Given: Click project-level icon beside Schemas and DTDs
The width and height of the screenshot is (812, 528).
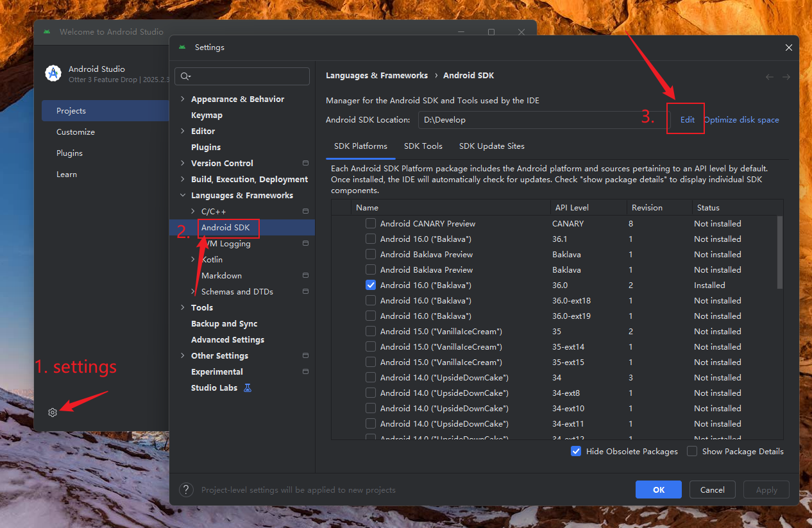Looking at the screenshot, I should 305,291.
